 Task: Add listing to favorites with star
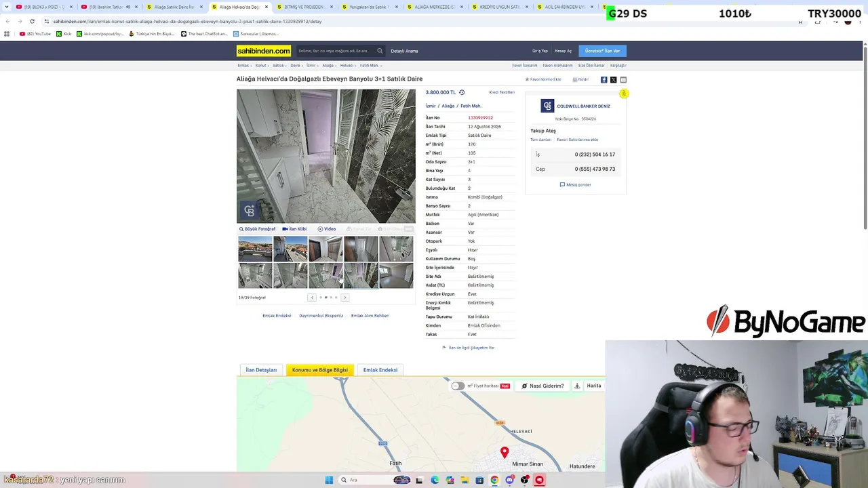pyautogui.click(x=543, y=79)
